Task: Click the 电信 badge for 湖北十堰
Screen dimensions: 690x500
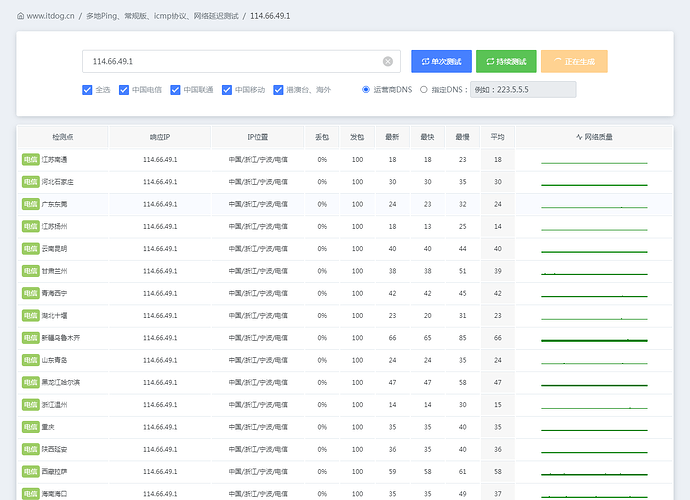Action: pyautogui.click(x=30, y=316)
